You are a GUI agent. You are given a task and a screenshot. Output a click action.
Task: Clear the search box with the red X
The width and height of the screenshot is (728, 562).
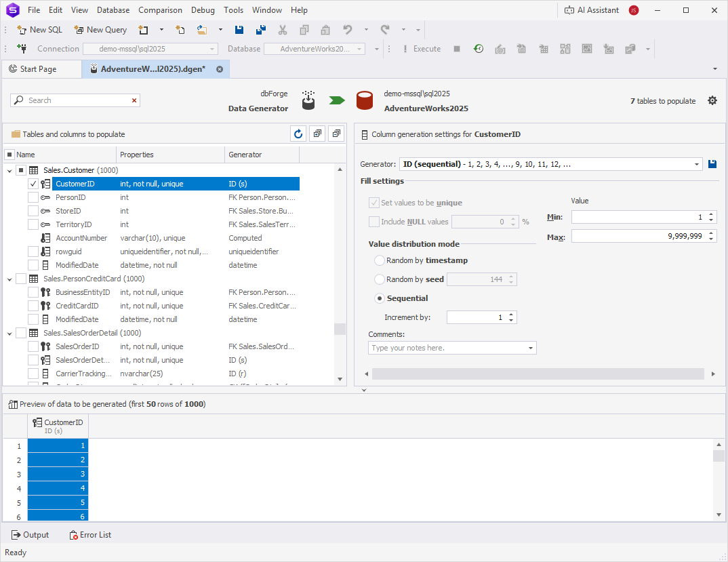click(134, 100)
